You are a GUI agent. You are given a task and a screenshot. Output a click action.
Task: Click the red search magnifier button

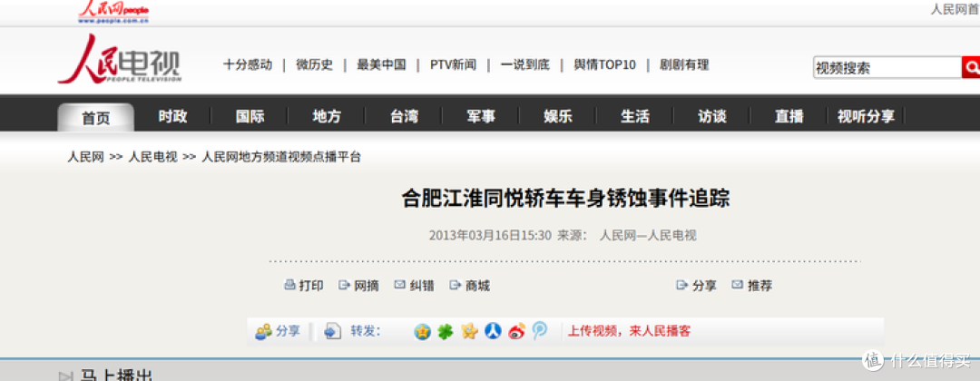(x=971, y=67)
